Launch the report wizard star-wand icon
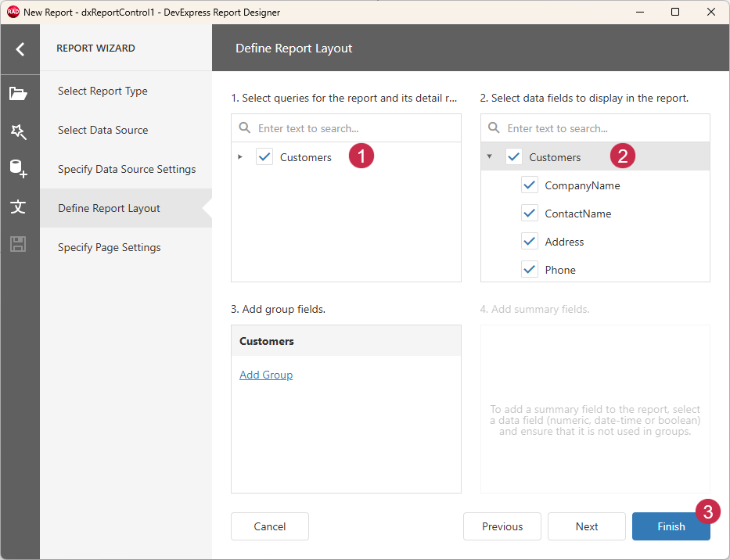Screen dimensions: 730x560 [x=19, y=131]
